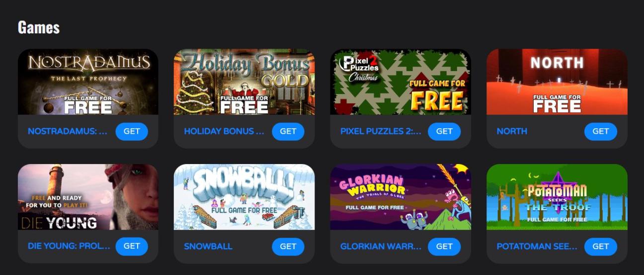Screen dimensions: 644x275
Task: Click GET for Pixel Puzzles 2
Action: pyautogui.click(x=444, y=131)
